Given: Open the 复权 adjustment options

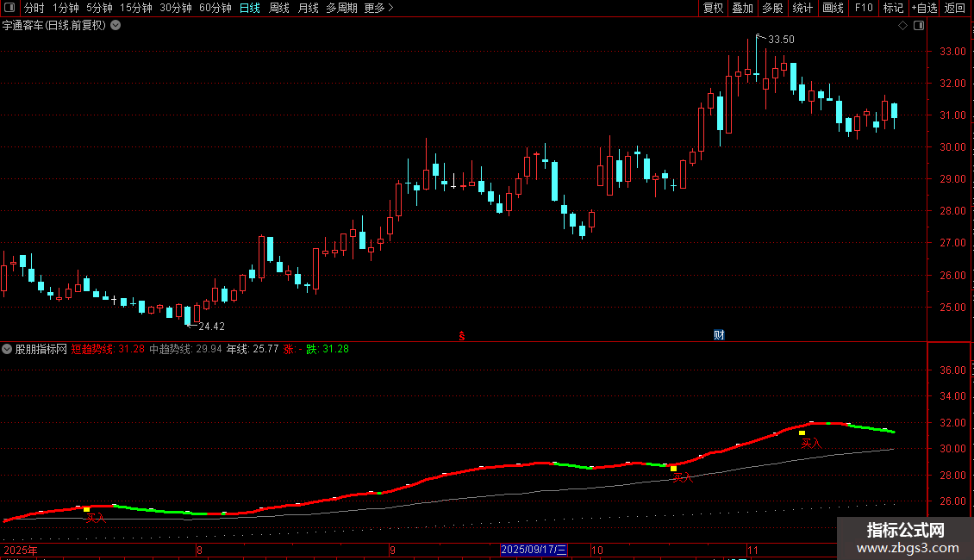Looking at the screenshot, I should click(713, 8).
